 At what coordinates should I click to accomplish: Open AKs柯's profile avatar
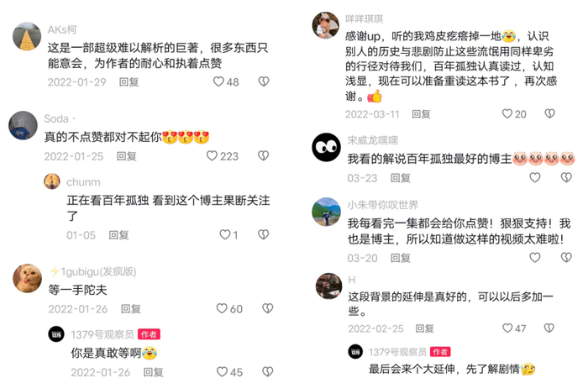[27, 36]
